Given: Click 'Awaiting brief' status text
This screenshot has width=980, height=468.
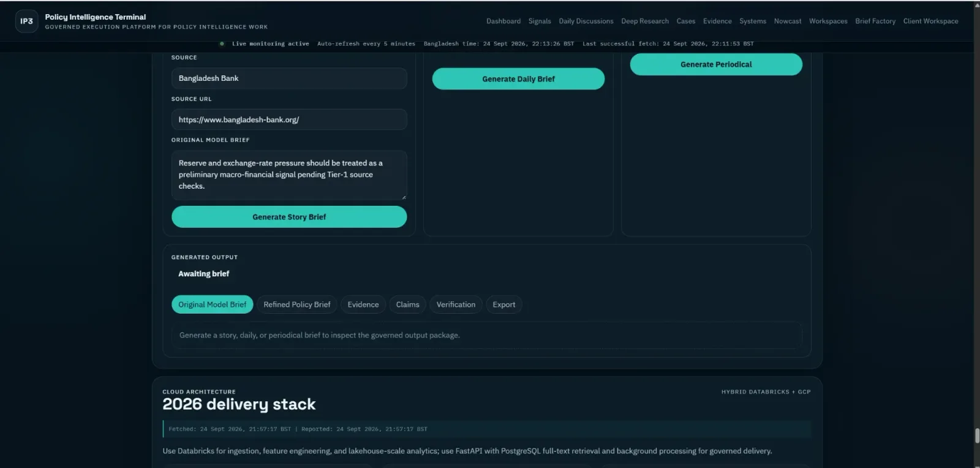Looking at the screenshot, I should click(x=203, y=274).
